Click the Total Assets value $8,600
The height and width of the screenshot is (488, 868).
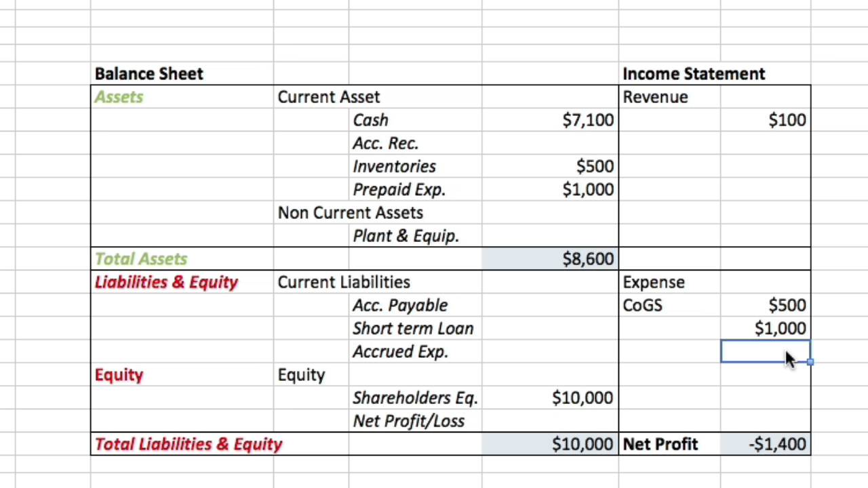point(587,259)
